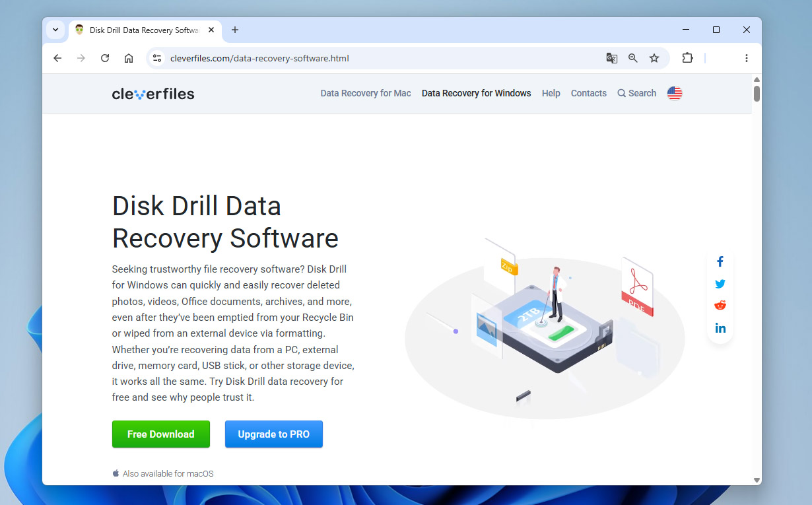The height and width of the screenshot is (505, 812).
Task: Click the Search link in navigation
Action: 637,93
